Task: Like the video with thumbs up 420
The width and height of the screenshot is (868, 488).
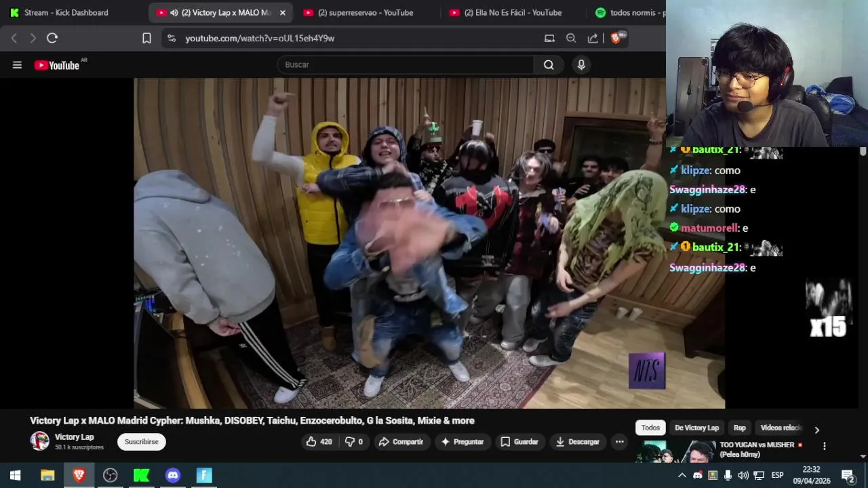Action: [319, 442]
